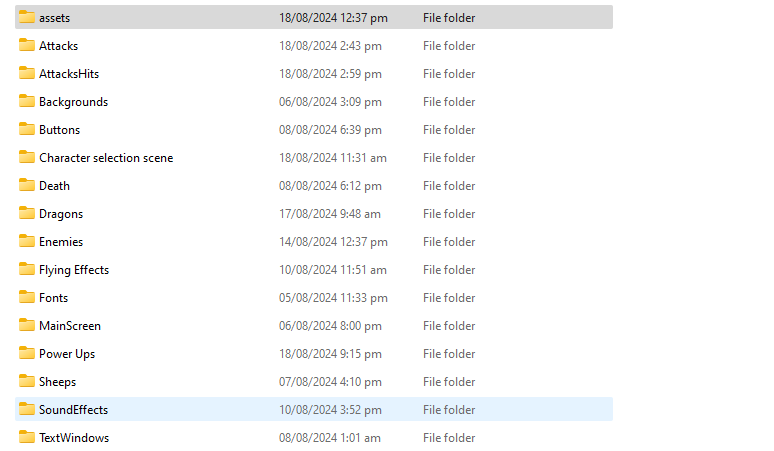Click the date 06/08/2024 8:00 pm

coord(330,326)
